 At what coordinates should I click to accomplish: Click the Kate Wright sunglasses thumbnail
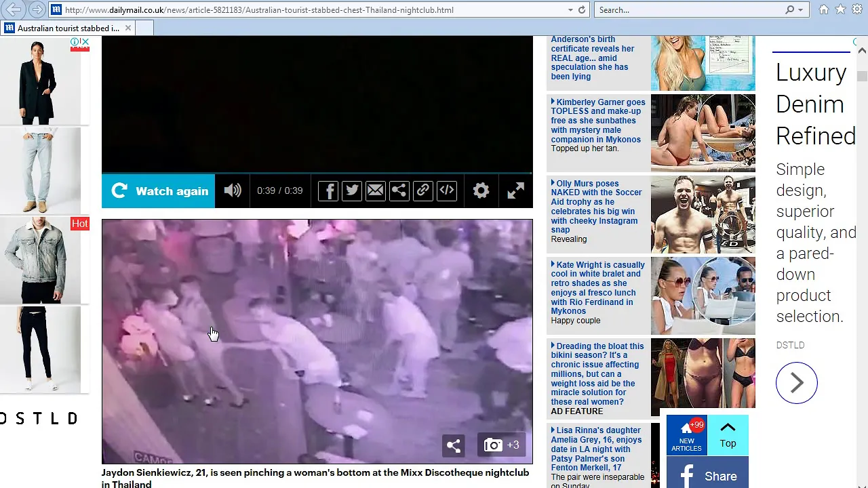tap(703, 296)
